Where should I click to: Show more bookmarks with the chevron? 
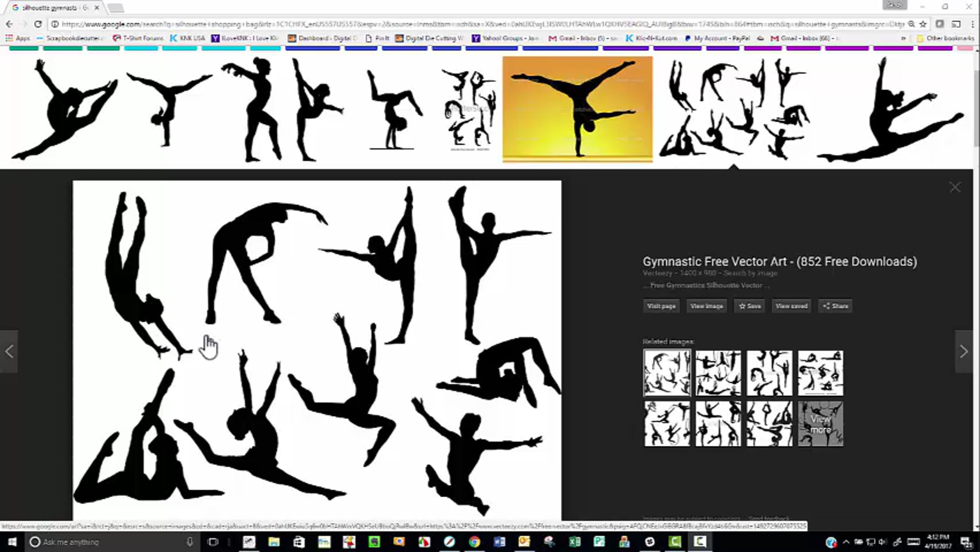tap(903, 38)
